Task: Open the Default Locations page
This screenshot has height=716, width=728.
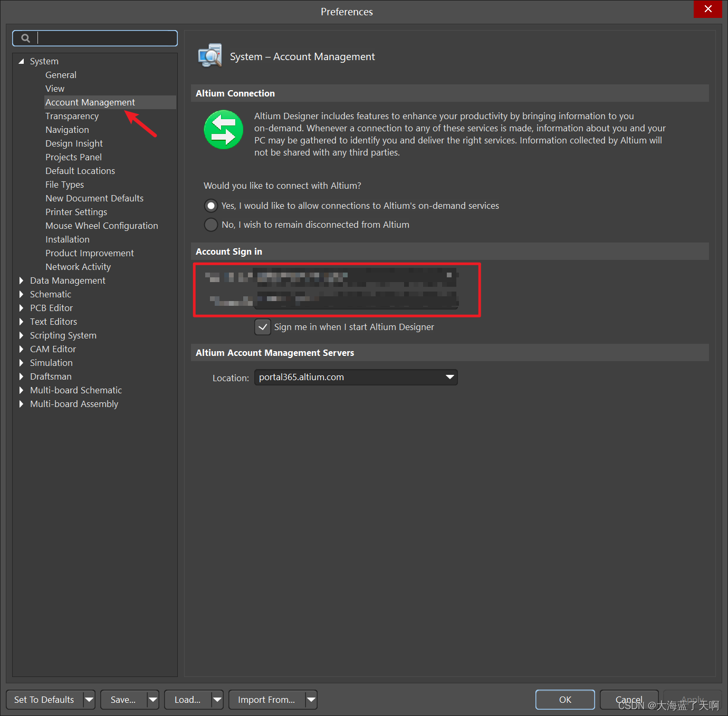Action: point(80,171)
